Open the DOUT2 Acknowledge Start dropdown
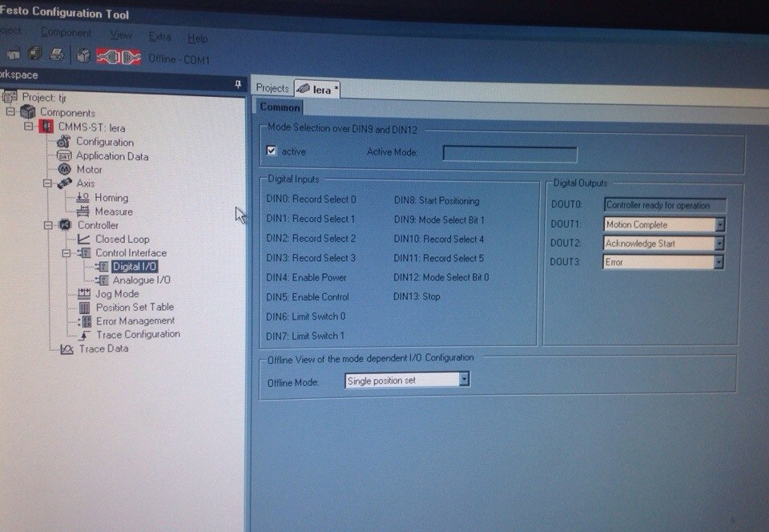This screenshot has height=532, width=769. coord(719,244)
